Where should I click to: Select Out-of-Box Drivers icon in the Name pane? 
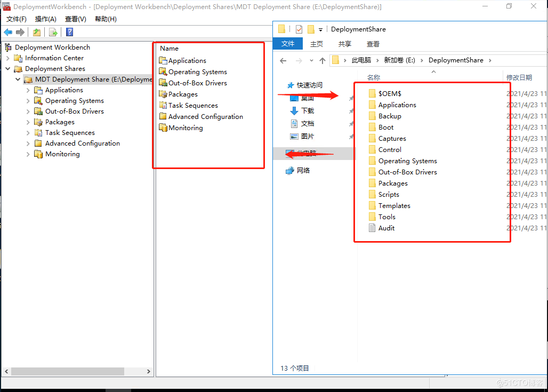tap(163, 83)
